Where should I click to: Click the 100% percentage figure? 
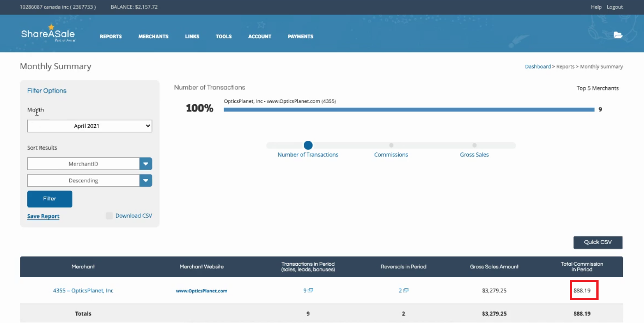click(199, 108)
